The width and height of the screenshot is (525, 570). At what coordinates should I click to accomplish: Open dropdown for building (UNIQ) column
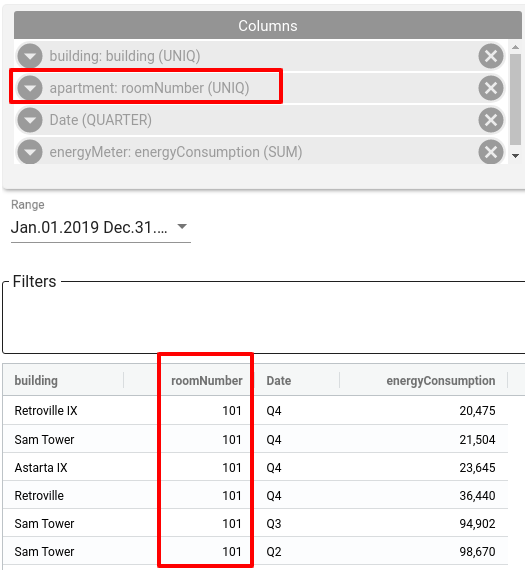[x=30, y=56]
